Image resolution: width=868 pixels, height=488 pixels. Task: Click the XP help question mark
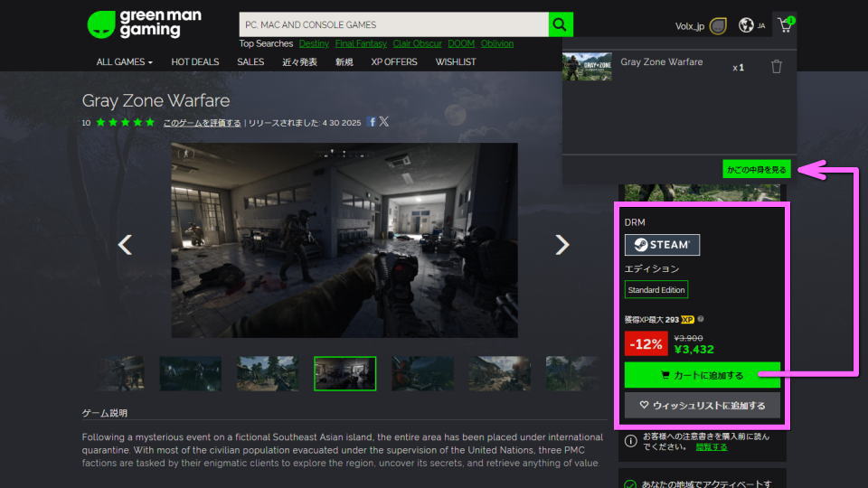tap(701, 319)
